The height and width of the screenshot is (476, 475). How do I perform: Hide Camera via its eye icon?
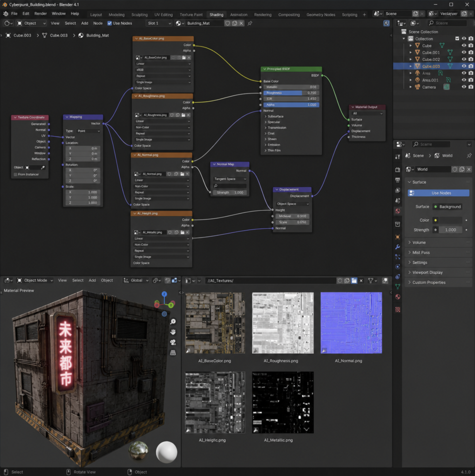coord(464,87)
